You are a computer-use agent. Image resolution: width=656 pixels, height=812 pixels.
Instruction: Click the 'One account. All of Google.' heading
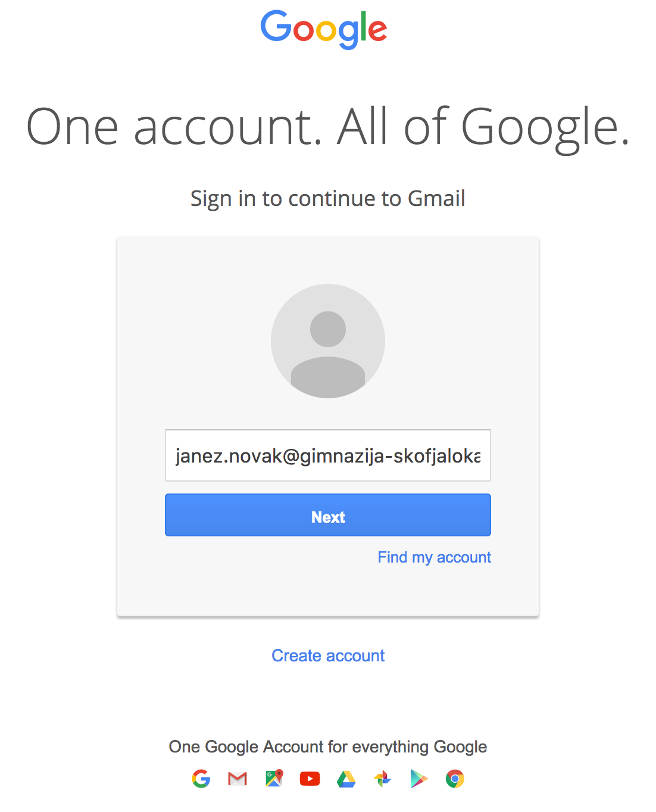[328, 127]
